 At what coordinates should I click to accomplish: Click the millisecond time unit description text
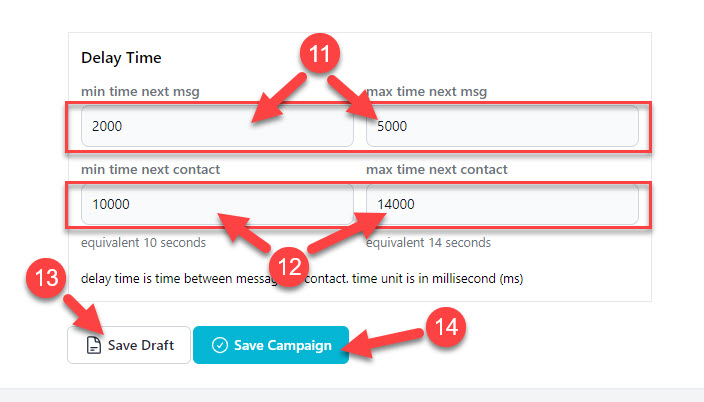tap(302, 278)
